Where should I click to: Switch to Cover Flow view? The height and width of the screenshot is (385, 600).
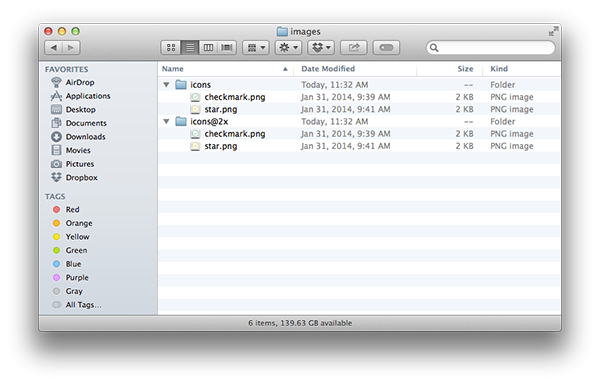(x=227, y=47)
